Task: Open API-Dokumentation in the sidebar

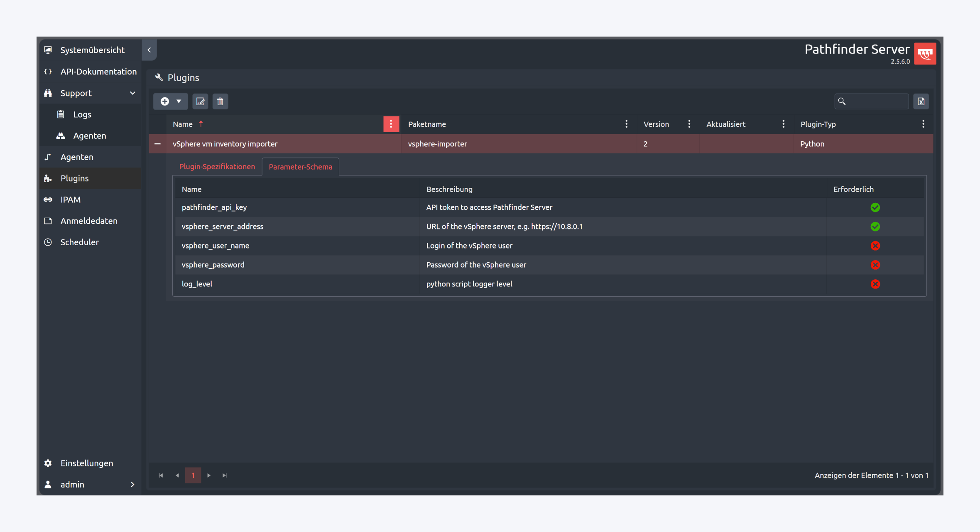Action: 98,71
